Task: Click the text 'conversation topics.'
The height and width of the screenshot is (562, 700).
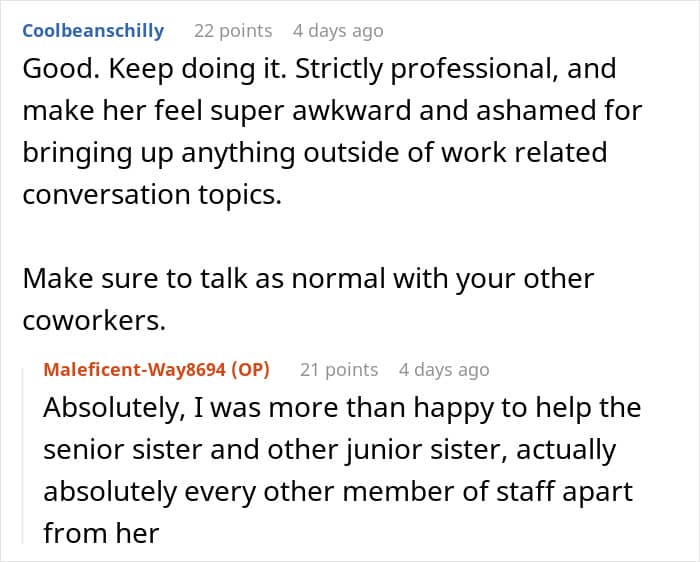Action: (x=152, y=195)
